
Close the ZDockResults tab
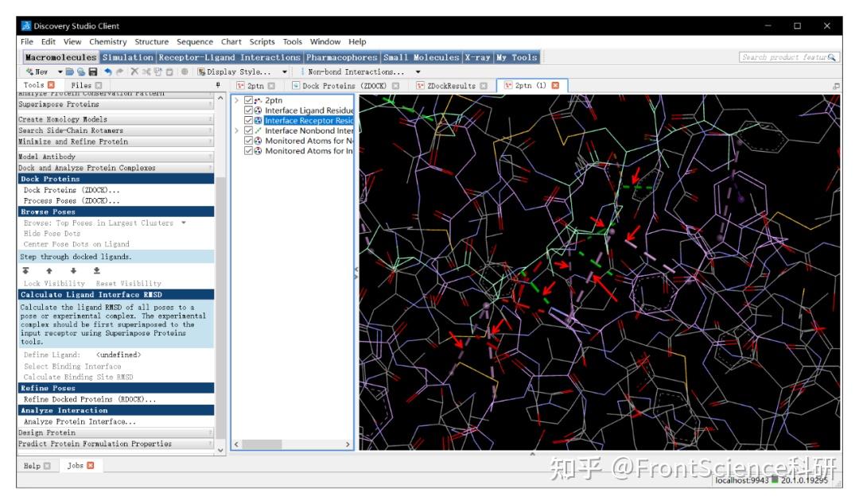[484, 86]
